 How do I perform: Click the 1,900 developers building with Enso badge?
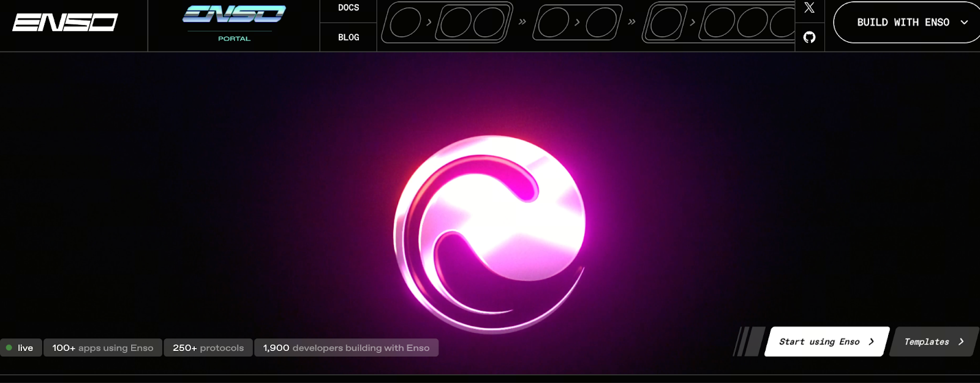pyautogui.click(x=346, y=347)
